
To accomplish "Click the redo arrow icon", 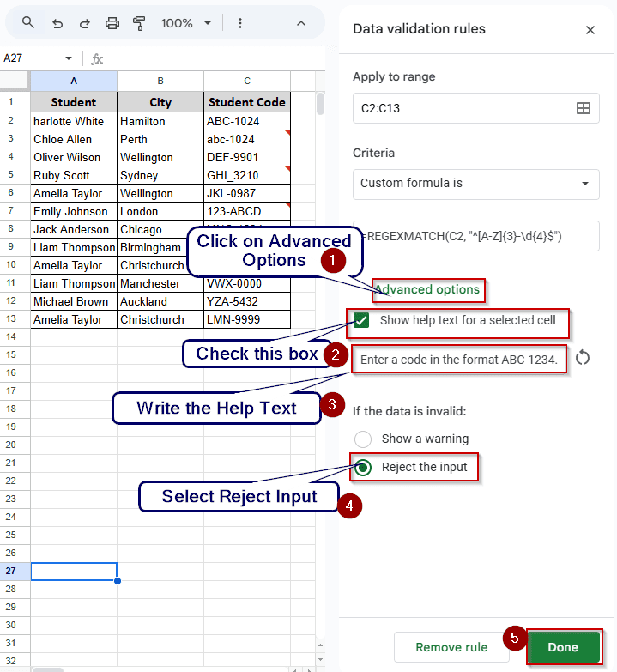I will click(85, 23).
